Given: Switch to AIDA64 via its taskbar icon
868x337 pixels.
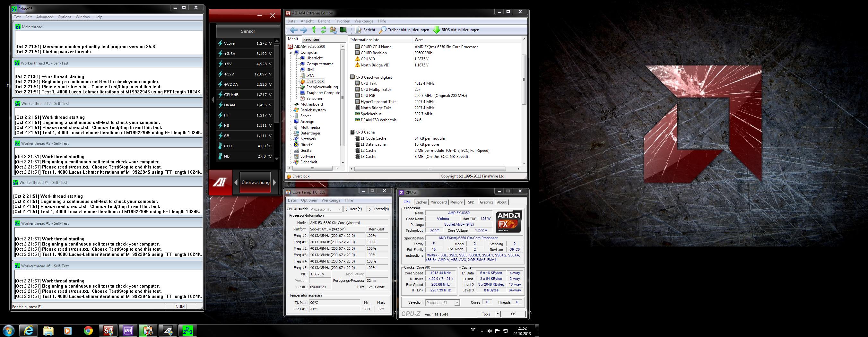Looking at the screenshot, I should [x=108, y=331].
